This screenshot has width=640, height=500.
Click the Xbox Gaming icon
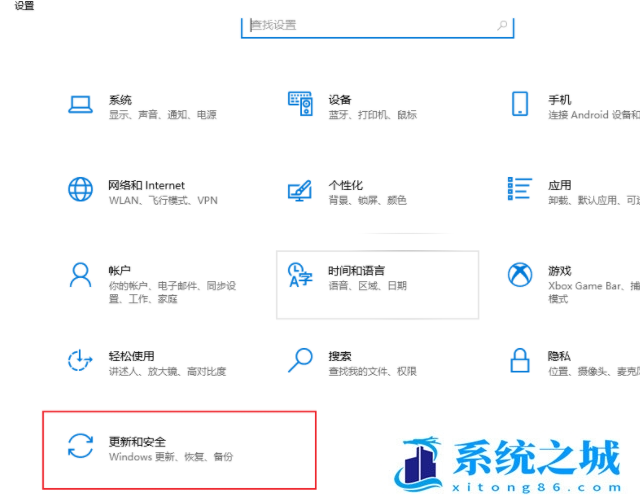pos(520,275)
